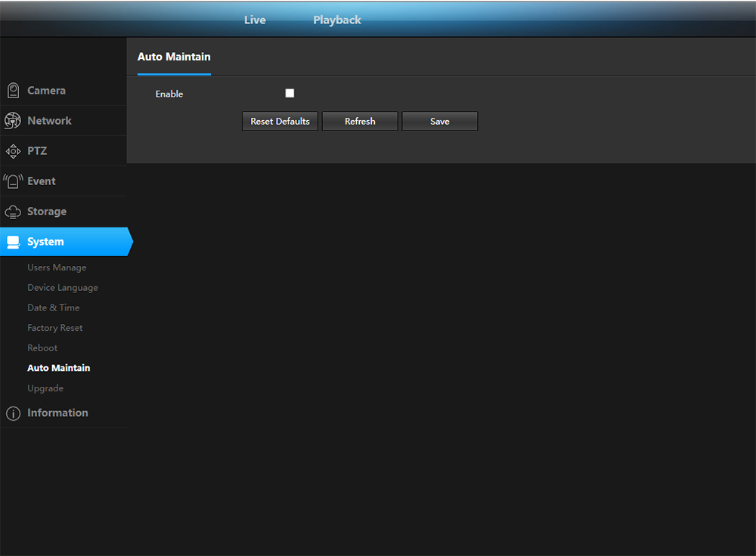Open the Factory Reset page
Screen dimensions: 756x556
click(x=55, y=328)
